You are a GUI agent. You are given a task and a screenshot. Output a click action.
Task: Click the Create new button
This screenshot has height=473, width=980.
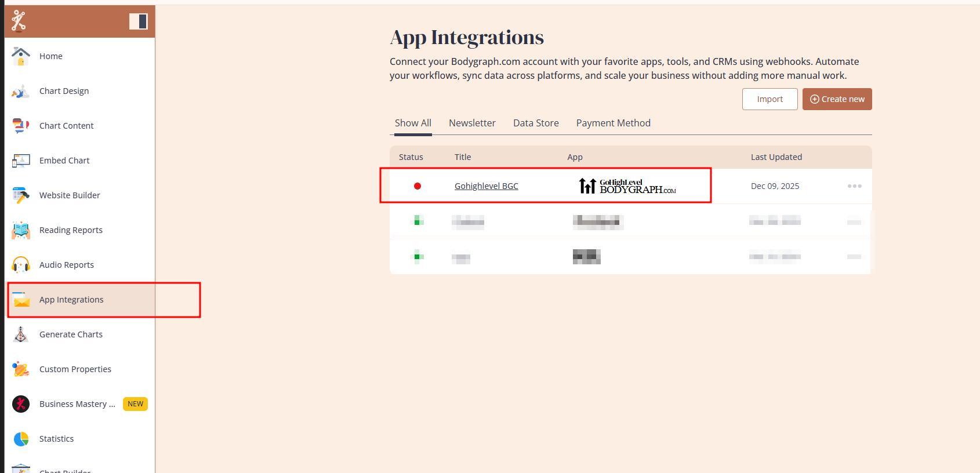837,99
